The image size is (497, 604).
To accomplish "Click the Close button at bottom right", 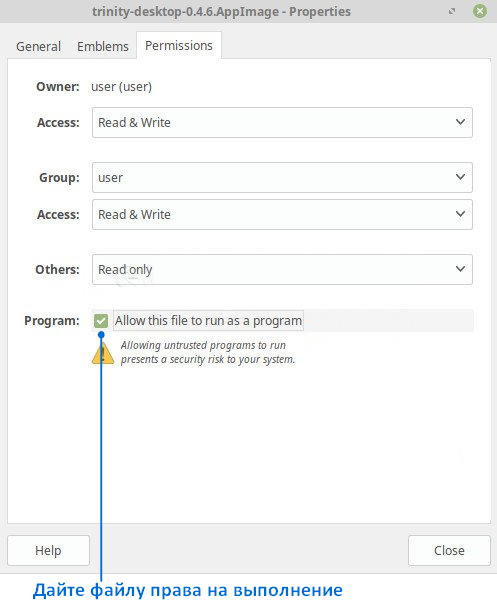I will [449, 550].
